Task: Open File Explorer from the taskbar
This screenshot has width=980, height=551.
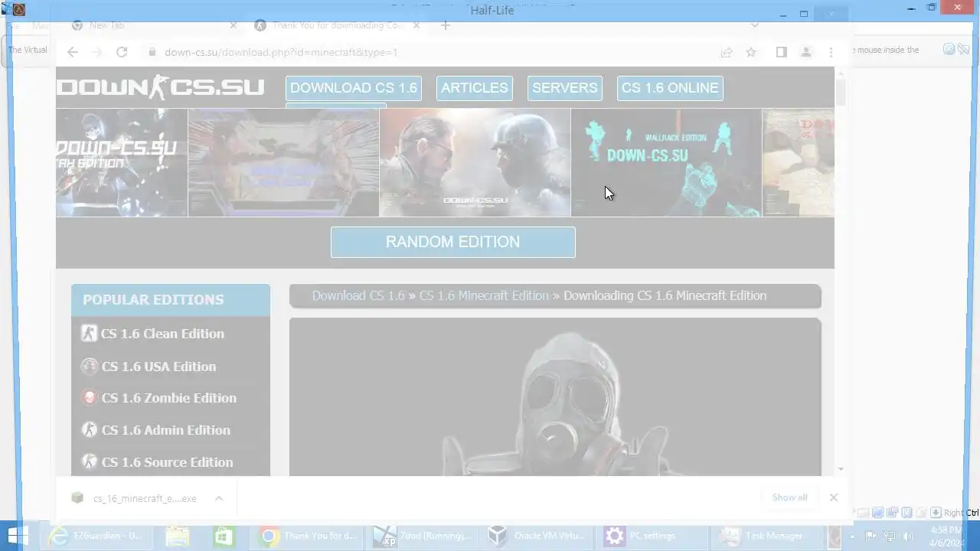Action: [x=178, y=536]
